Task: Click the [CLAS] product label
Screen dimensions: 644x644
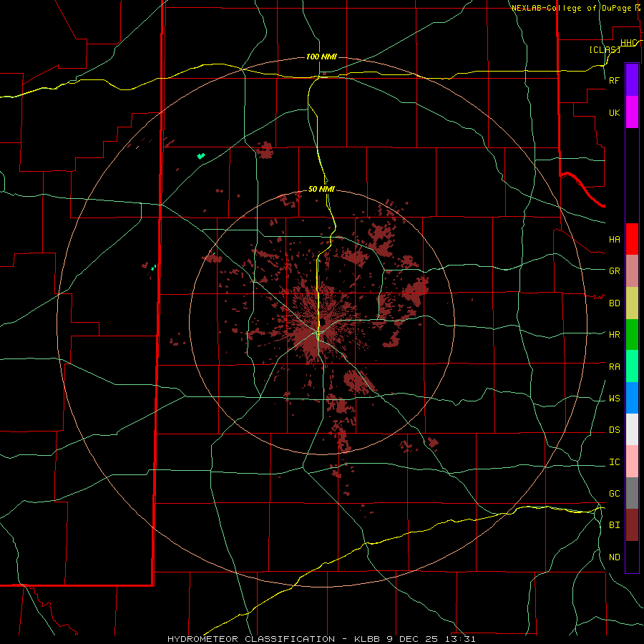Action: [x=605, y=49]
